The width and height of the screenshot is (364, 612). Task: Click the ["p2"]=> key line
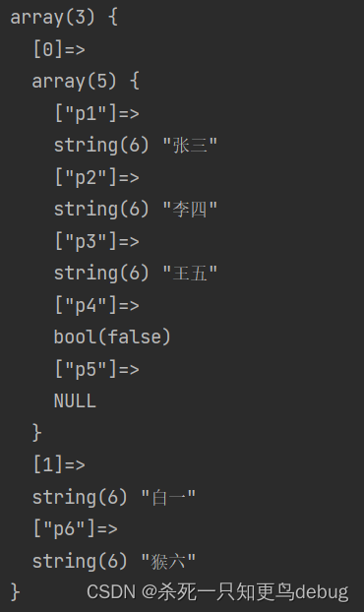coord(96,178)
